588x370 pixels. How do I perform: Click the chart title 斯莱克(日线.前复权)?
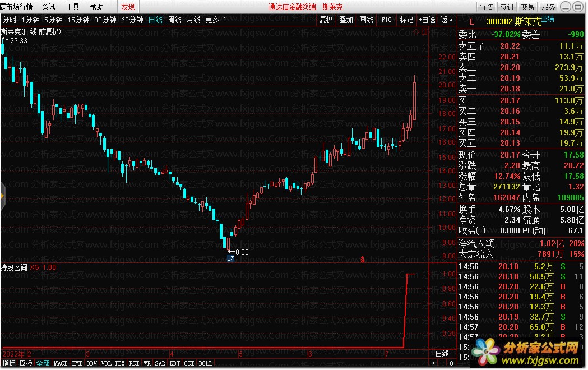[31, 32]
